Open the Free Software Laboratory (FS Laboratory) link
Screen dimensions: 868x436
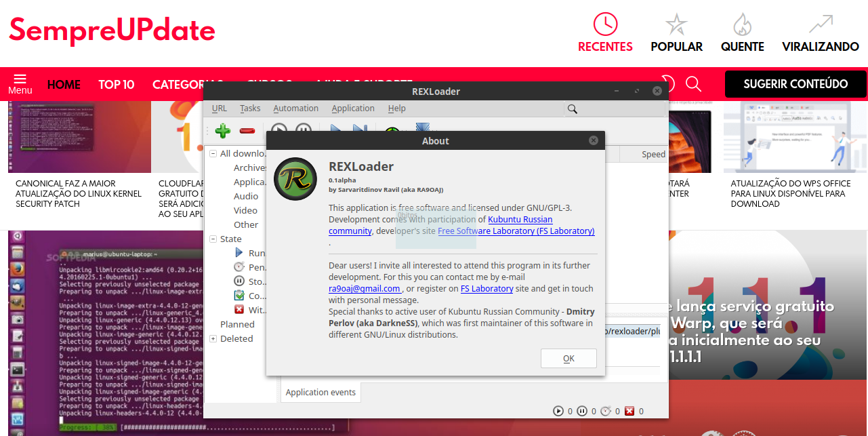tap(516, 231)
